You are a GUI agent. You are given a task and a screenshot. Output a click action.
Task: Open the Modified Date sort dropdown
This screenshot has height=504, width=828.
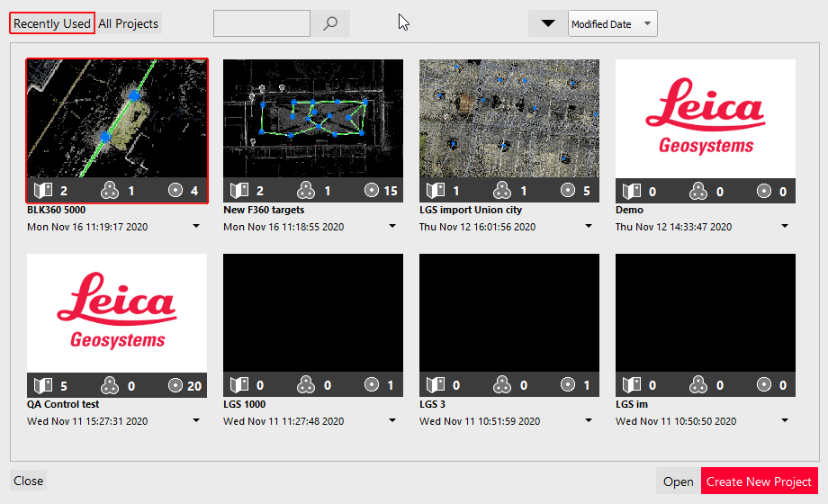click(x=612, y=24)
